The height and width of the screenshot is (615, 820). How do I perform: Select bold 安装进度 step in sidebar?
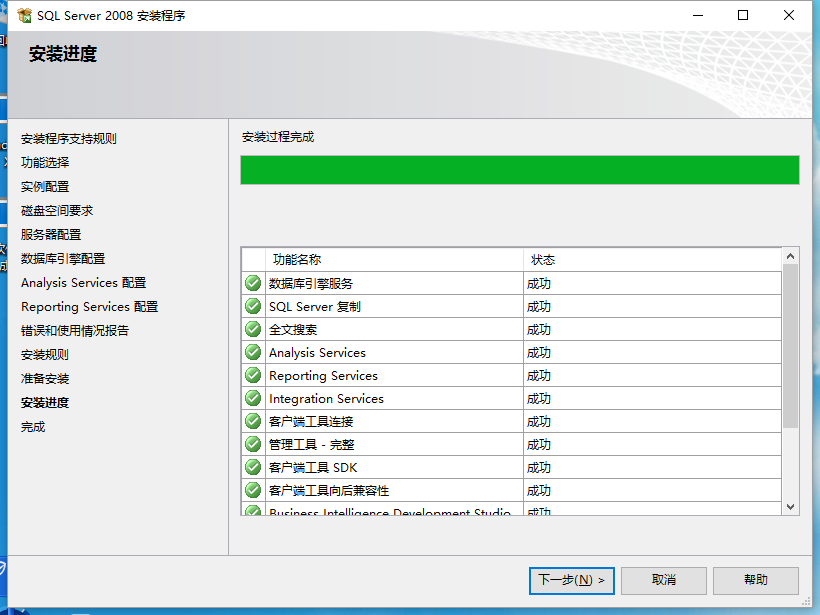[45, 403]
